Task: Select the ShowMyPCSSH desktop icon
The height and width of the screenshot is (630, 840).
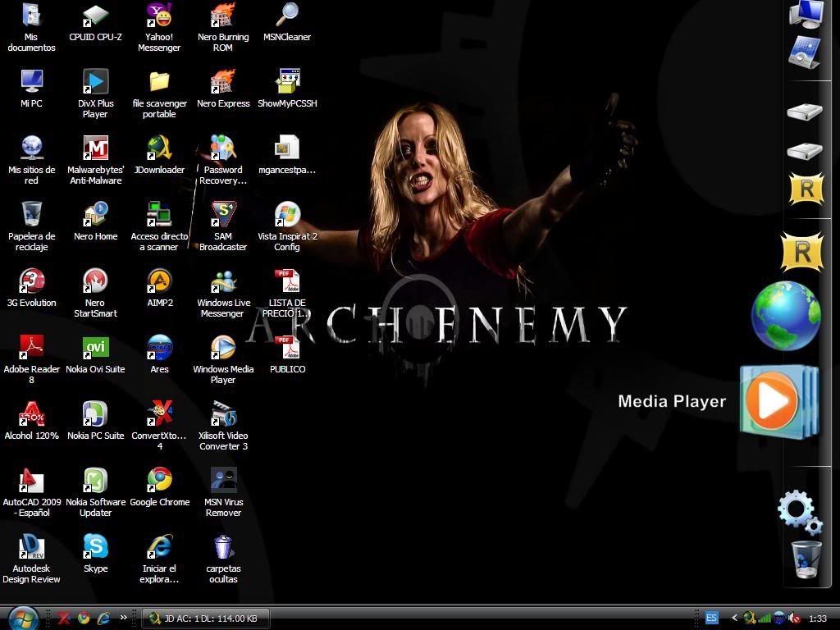Action: coord(286,89)
